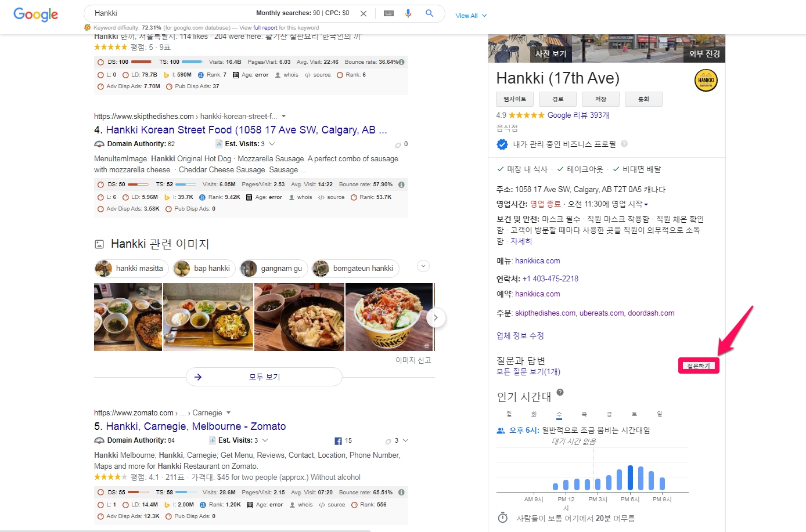Screen dimensions: 806x532
Task: Click the Alexa icon beside Rank: 9.42K
Action: (203, 197)
